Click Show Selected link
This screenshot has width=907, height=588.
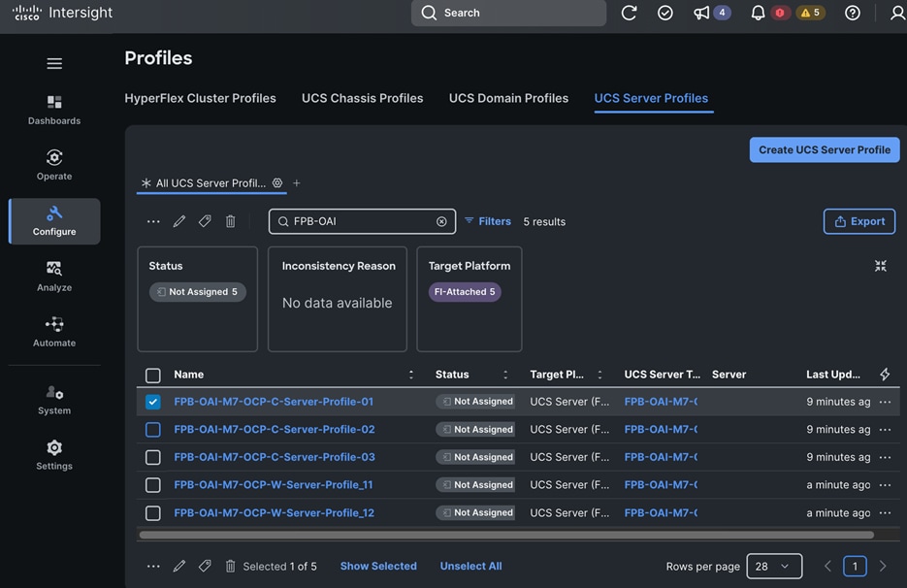coord(378,566)
